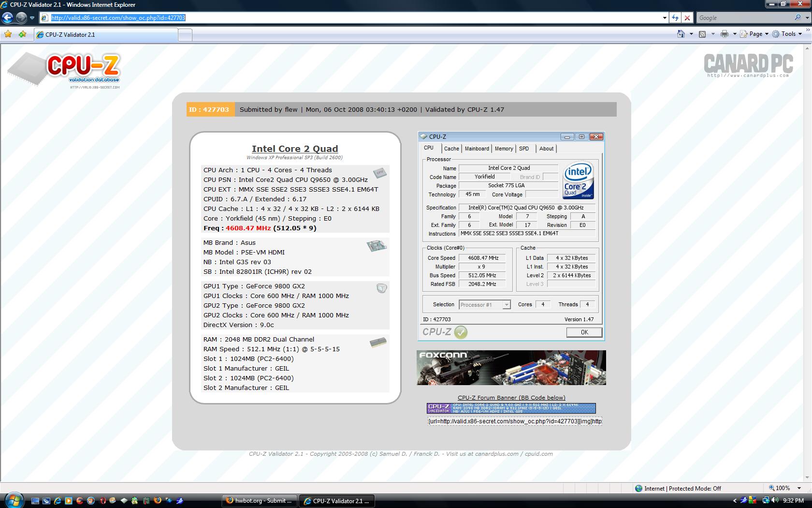Expand the Feeds dropdown arrow

click(713, 34)
